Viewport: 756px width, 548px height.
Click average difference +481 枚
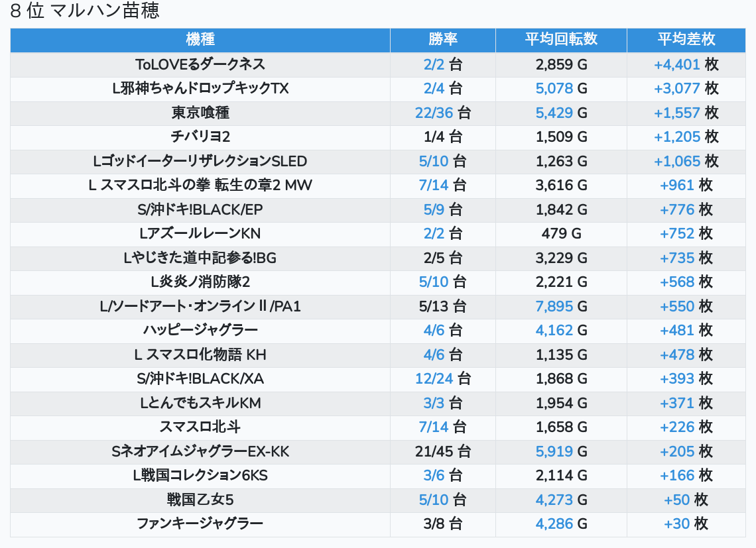(686, 330)
